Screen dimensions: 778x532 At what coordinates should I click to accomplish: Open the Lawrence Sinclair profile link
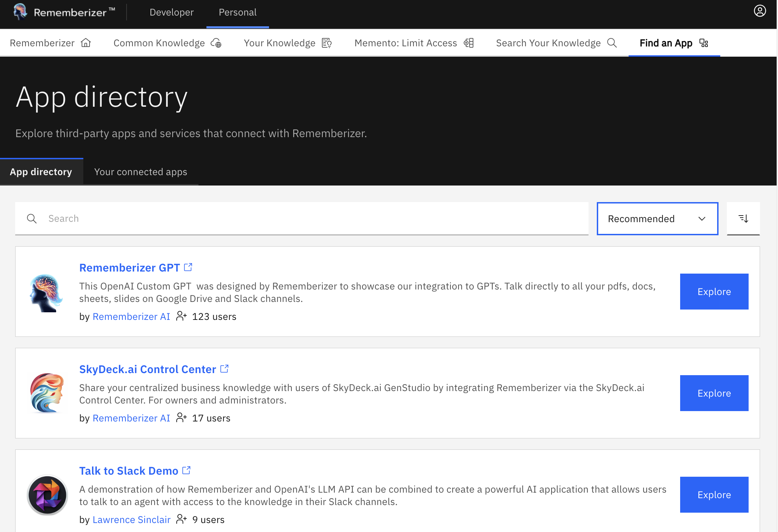(131, 519)
